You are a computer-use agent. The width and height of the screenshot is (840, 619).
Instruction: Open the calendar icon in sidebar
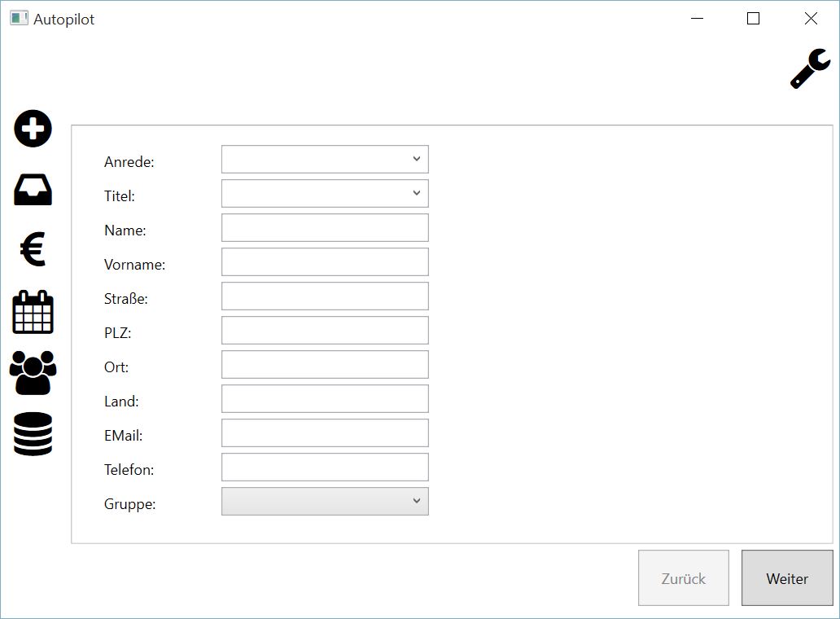pos(33,313)
